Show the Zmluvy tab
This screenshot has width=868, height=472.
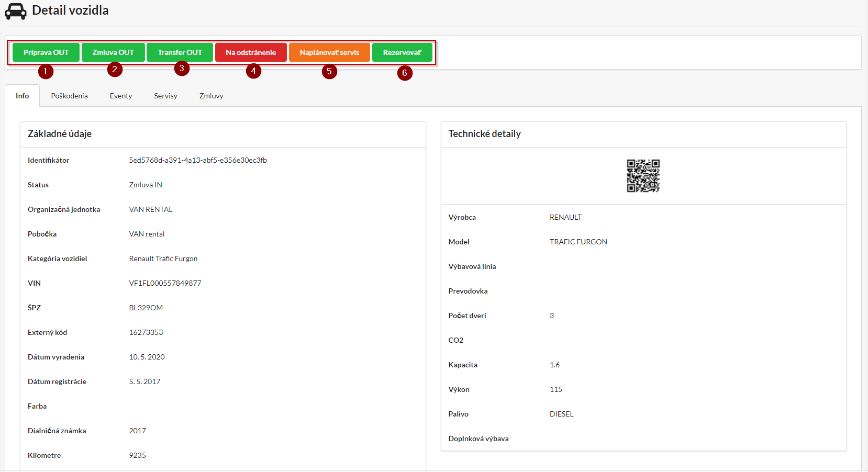211,96
